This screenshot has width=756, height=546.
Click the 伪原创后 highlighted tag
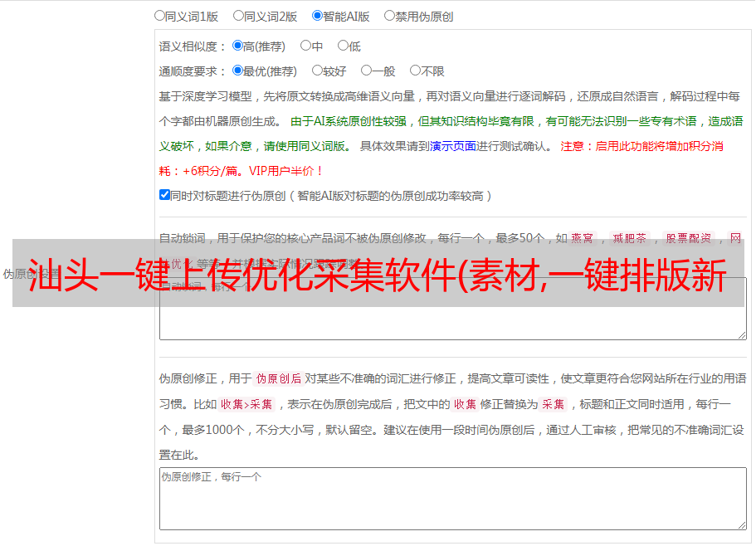click(278, 378)
